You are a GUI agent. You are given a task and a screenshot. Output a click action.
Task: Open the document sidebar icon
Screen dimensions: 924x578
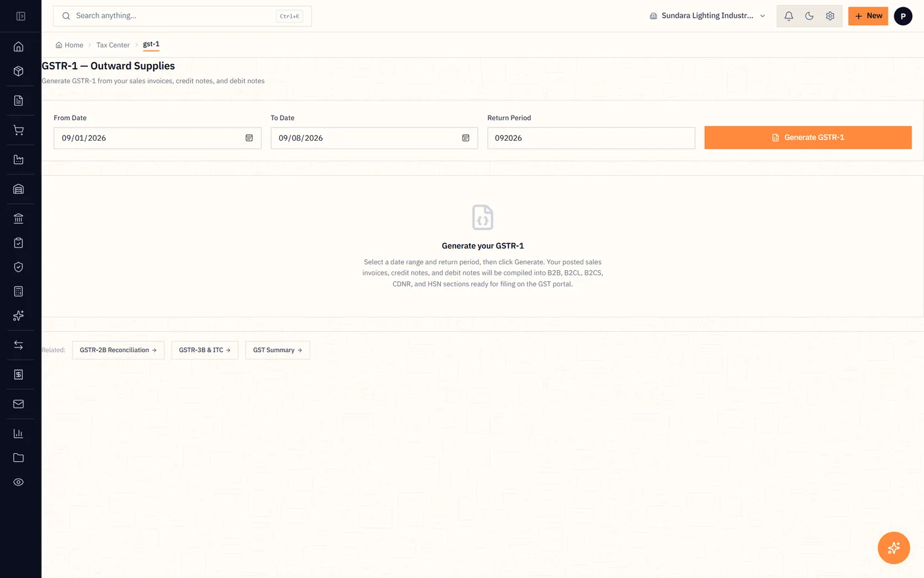[18, 100]
